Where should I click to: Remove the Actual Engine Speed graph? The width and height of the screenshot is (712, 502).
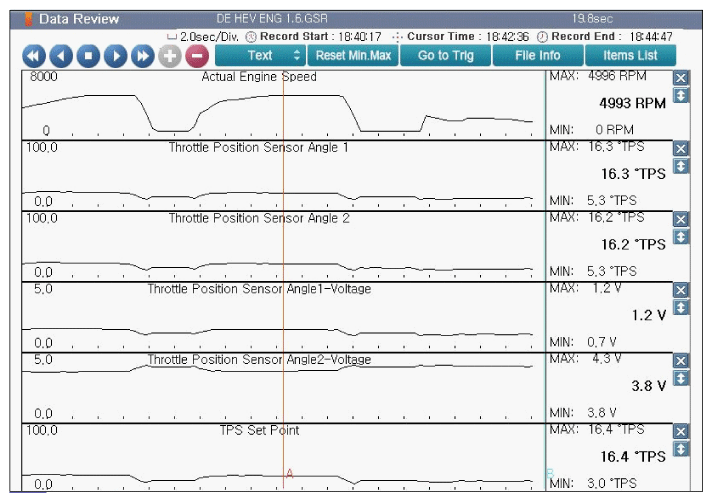(x=681, y=78)
